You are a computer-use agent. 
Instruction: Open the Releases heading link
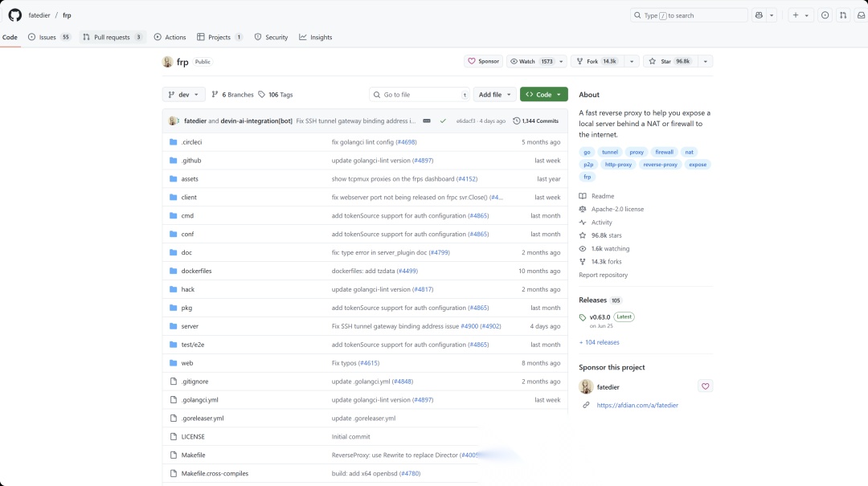tap(593, 300)
